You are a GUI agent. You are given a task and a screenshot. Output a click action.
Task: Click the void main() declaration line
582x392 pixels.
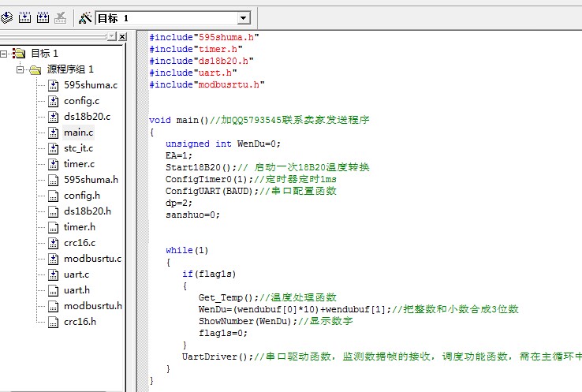(x=259, y=120)
